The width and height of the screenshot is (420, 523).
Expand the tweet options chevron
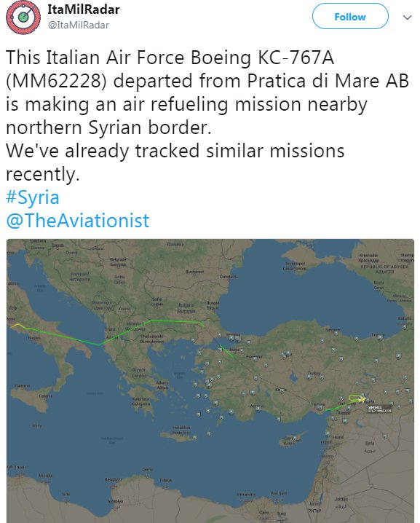pyautogui.click(x=407, y=17)
